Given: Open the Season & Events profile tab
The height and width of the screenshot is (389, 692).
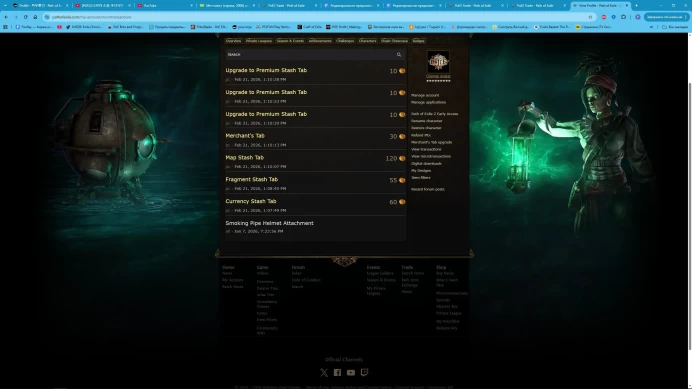Looking at the screenshot, I should click(290, 41).
